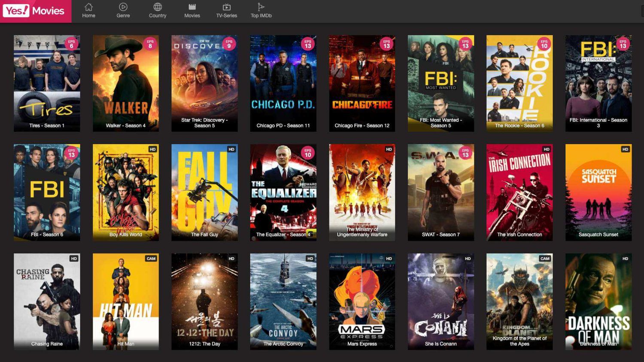
Task: Click 'SWAT - Season 7' title text
Action: coord(441,234)
